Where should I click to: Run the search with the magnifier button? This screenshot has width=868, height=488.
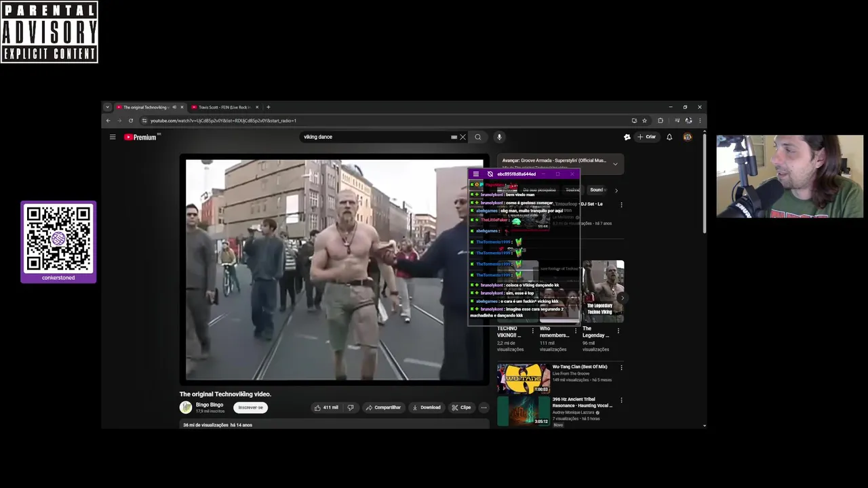478,137
